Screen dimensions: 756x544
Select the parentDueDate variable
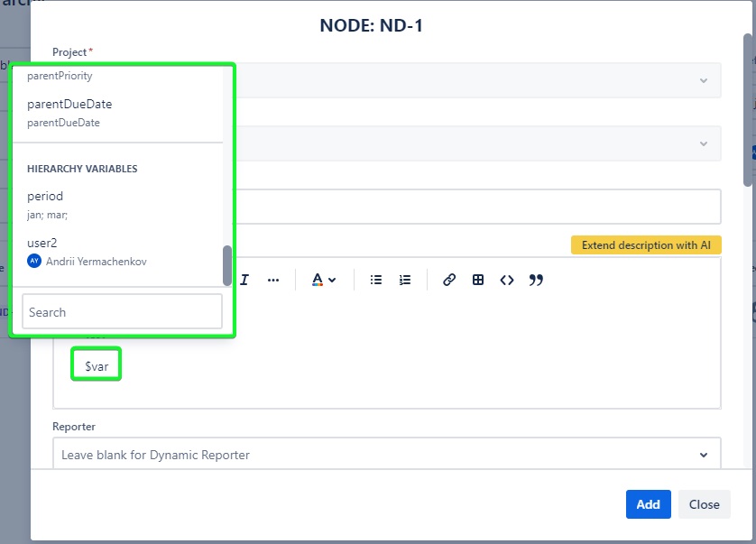pos(69,112)
